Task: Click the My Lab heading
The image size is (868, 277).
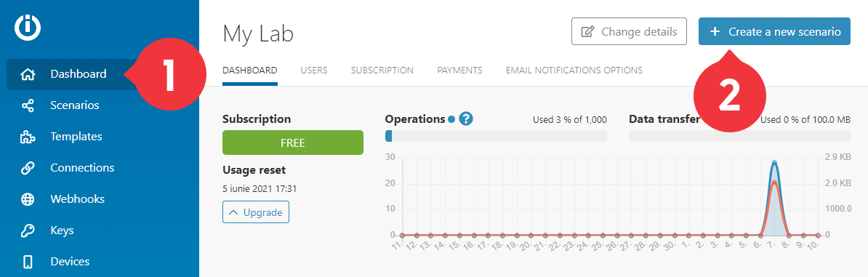Action: click(258, 33)
